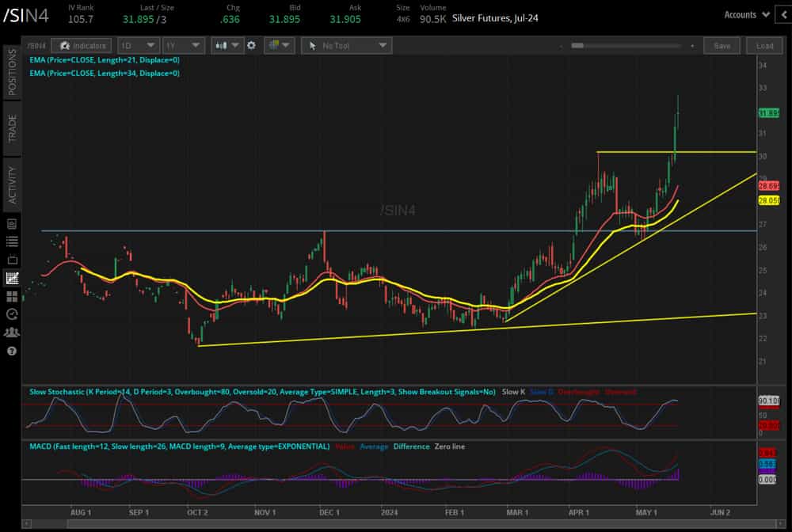The height and width of the screenshot is (532, 792).
Task: Select the candlestick chart style icon
Action: (222, 45)
